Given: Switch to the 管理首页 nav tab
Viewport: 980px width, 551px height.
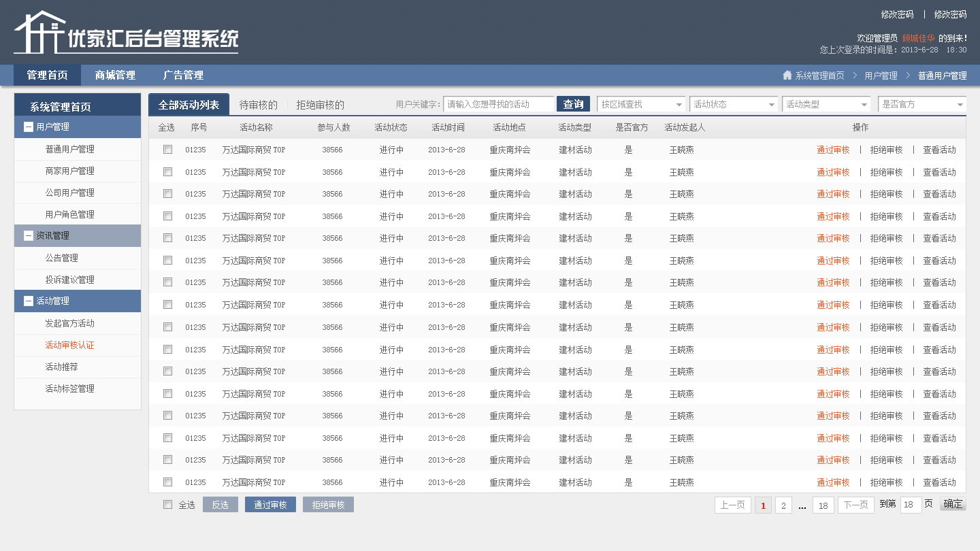Looking at the screenshot, I should click(x=47, y=76).
